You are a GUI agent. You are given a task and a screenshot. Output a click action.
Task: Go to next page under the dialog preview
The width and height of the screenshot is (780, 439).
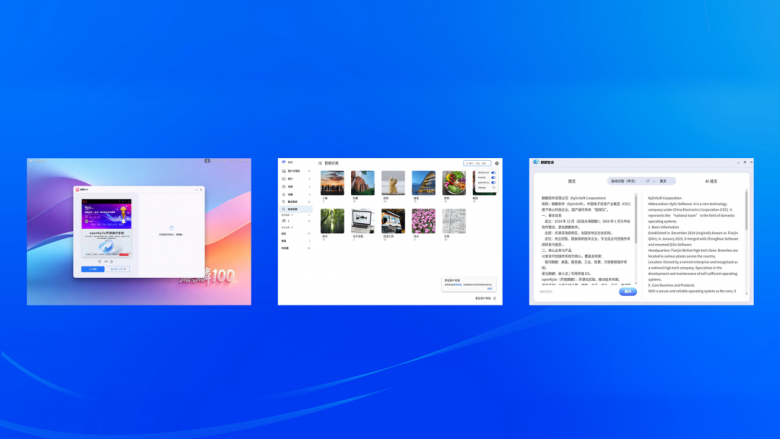[111, 261]
